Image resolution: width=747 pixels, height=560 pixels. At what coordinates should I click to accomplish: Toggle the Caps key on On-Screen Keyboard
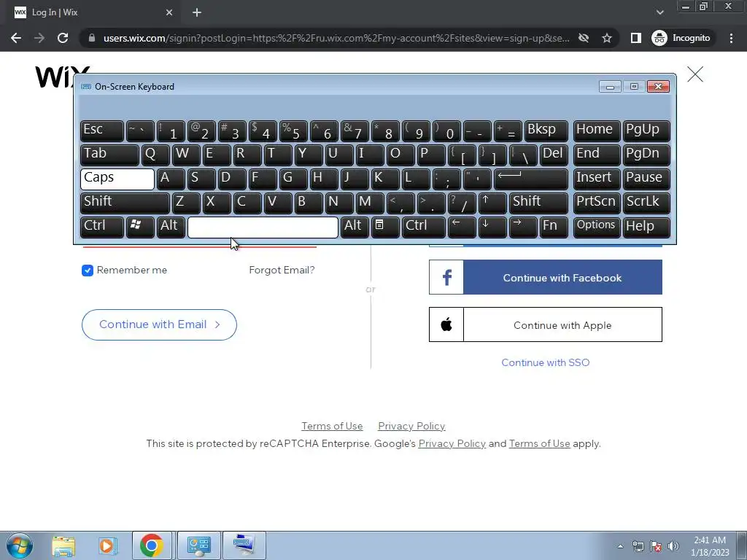pos(117,179)
